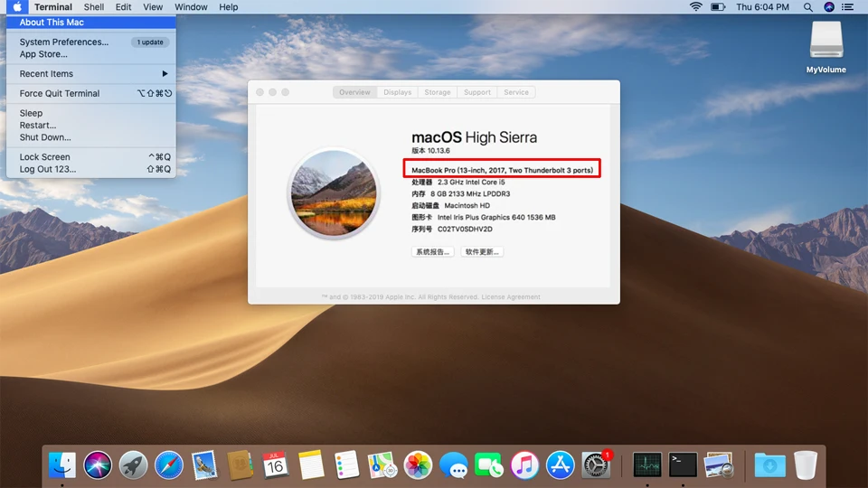Open the Shell menu in menu bar
Image resolution: width=868 pixels, height=488 pixels.
[94, 7]
